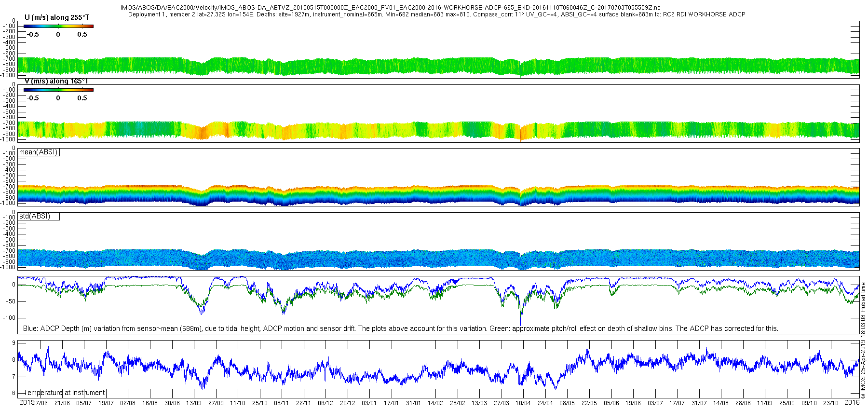Click the 'Temperature at instrument' label
The image size is (868, 410).
(64, 393)
